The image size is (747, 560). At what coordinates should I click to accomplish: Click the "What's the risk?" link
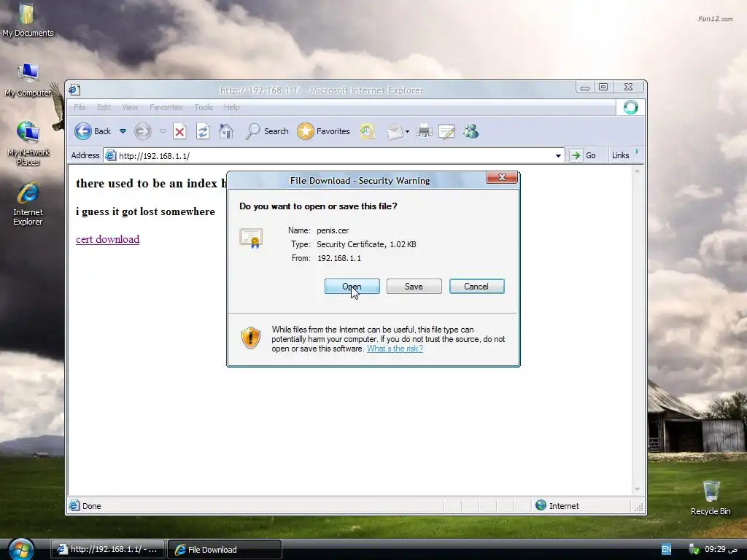pyautogui.click(x=395, y=349)
